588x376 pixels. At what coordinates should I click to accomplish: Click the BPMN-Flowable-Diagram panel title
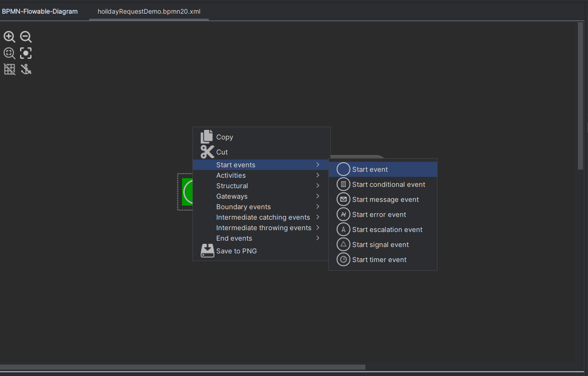[x=40, y=11]
